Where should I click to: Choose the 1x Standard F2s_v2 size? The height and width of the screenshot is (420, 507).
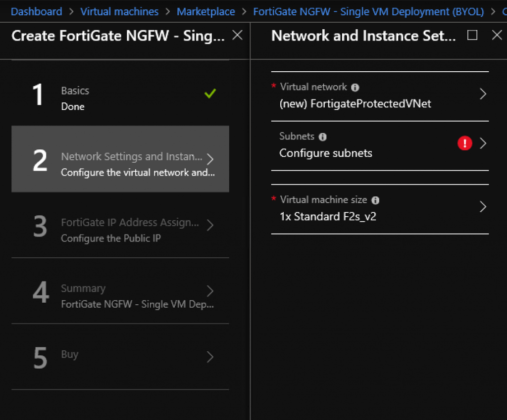(x=328, y=217)
